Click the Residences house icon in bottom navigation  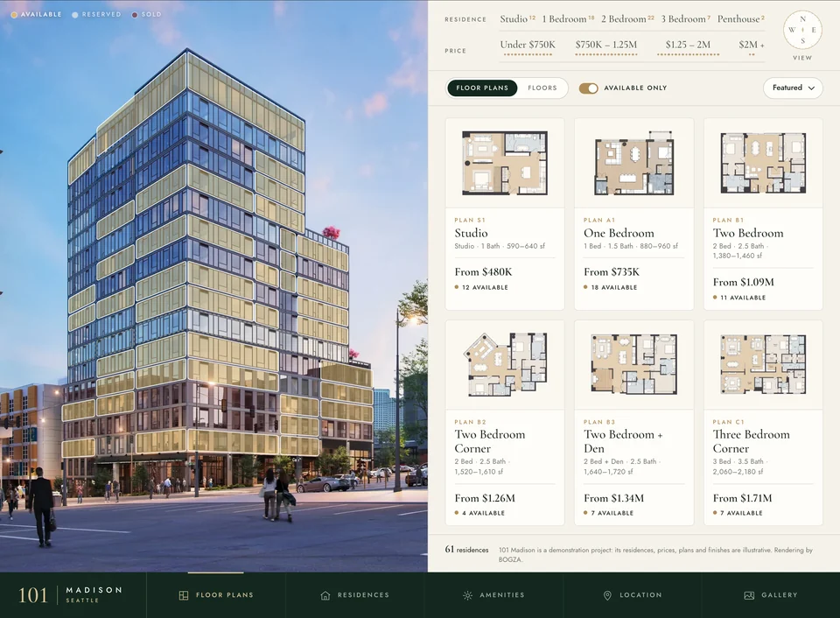coord(325,595)
